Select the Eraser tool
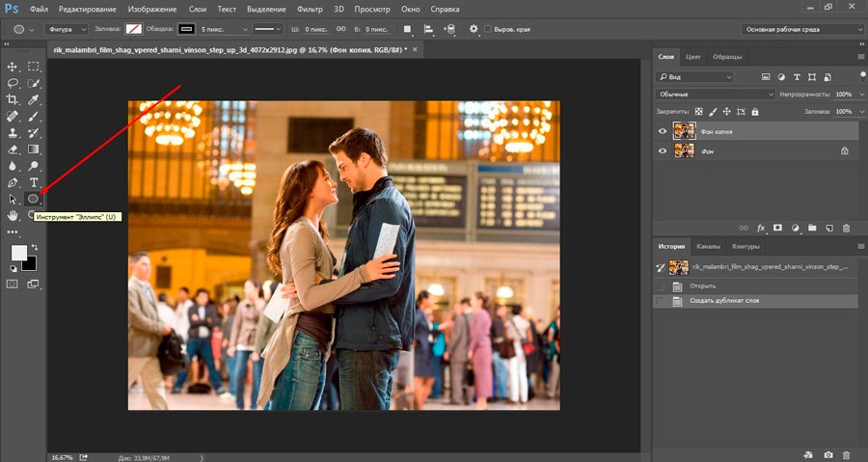The width and height of the screenshot is (868, 462). [13, 149]
